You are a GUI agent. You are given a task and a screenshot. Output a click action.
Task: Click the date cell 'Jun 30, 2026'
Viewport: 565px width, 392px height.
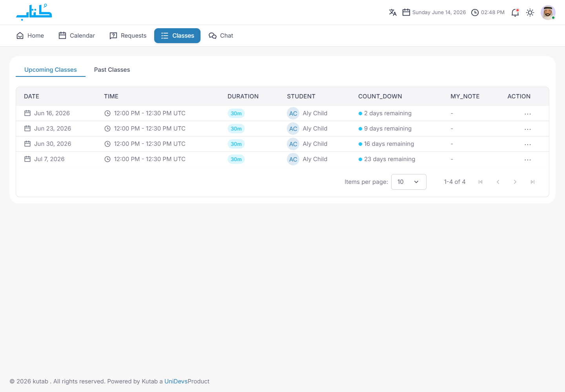coord(48,144)
